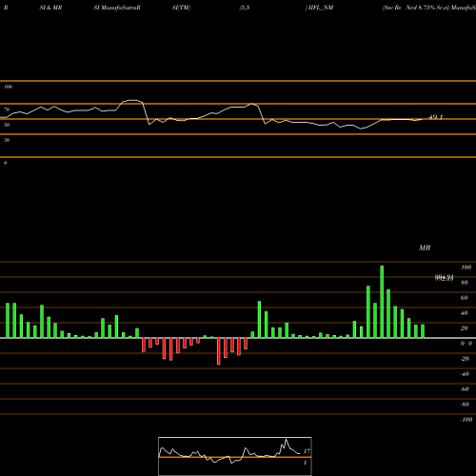This screenshot has height=476, width=476.
Task: Click the -20 label on MR axis
Action: tap(465, 359)
